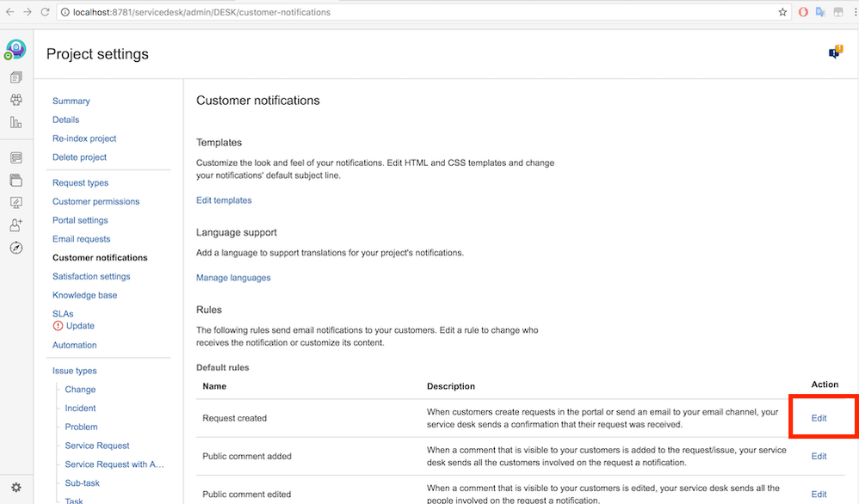The image size is (859, 504).
Task: Select Change issue type
Action: 80,389
